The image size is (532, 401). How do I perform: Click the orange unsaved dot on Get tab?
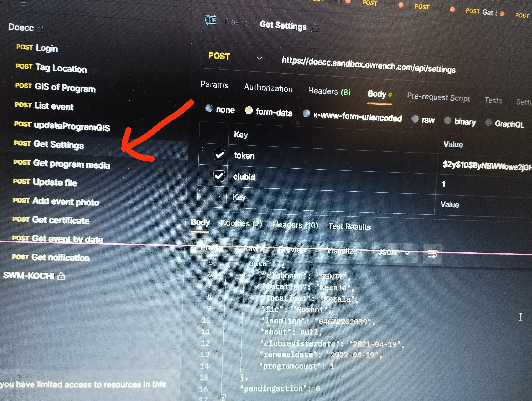click(502, 13)
